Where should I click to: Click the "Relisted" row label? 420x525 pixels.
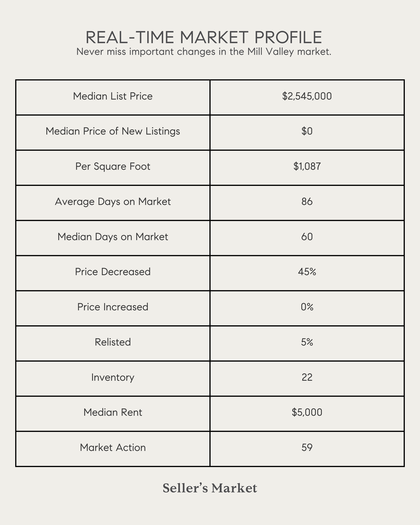coord(113,342)
